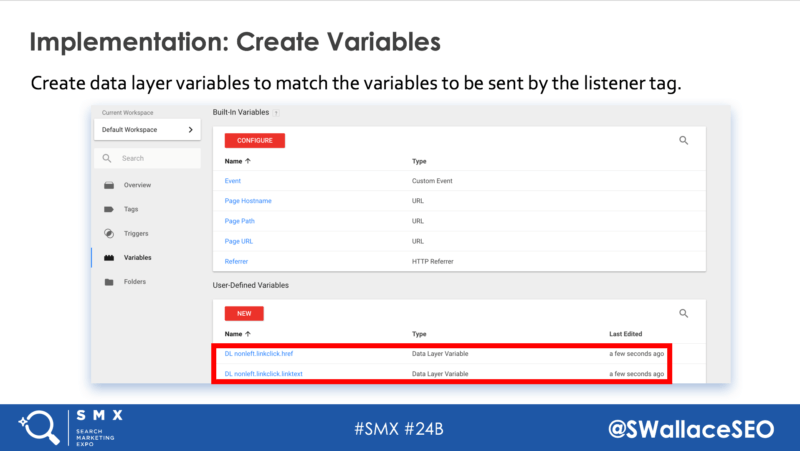Click the Folders icon in sidebar
The height and width of the screenshot is (451, 800).
tap(109, 282)
